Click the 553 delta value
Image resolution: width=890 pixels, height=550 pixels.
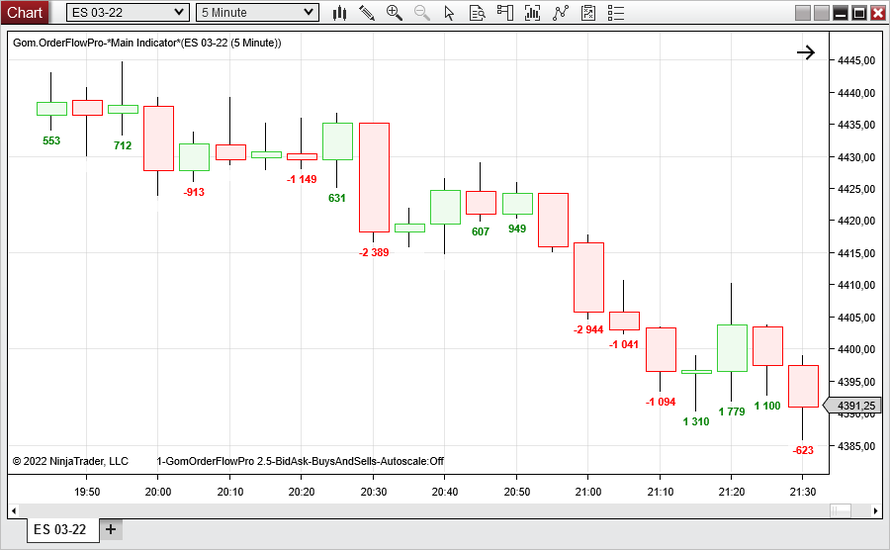point(51,141)
